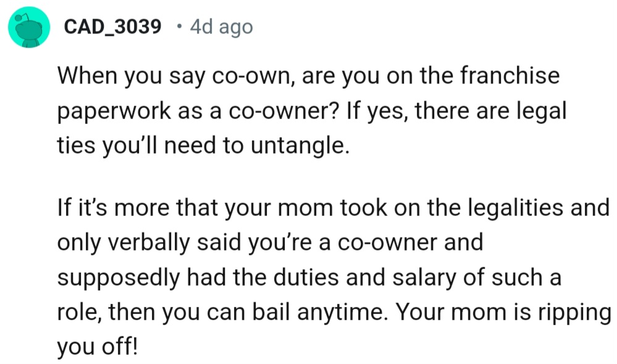Select the second paragraph starting 'If it's more'
This screenshot has width=617, height=364.
pos(334,277)
